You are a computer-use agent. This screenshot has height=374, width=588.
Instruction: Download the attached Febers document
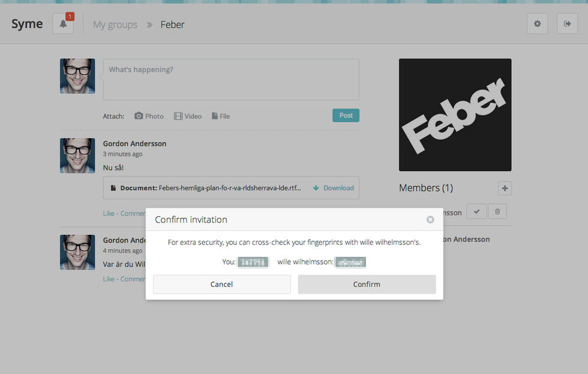334,188
